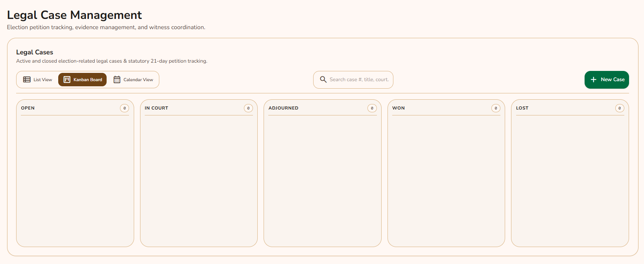
Task: Open the Calendar View tab
Action: [x=133, y=80]
